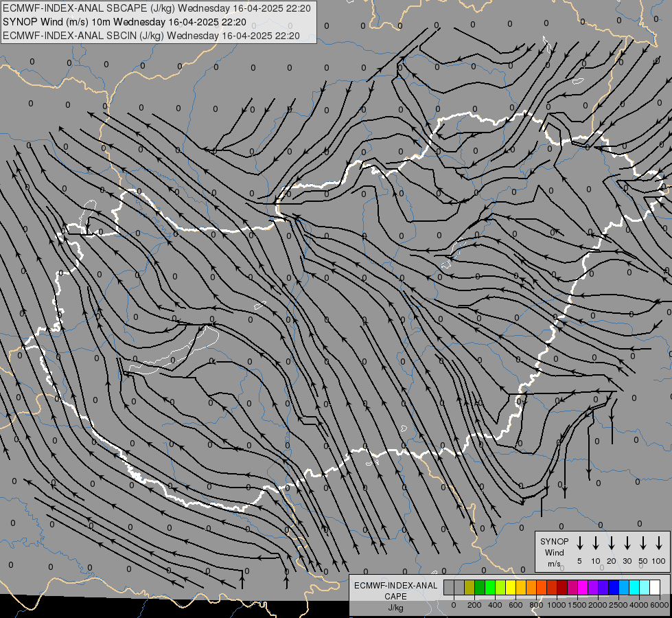The height and width of the screenshot is (618, 672).
Task: Select the dark green CAPE legend swatch
Action: (480, 588)
